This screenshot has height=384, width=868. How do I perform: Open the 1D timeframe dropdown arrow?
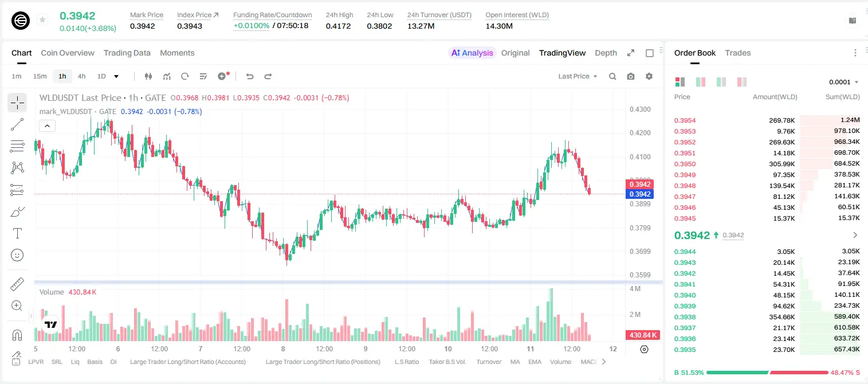(x=116, y=76)
